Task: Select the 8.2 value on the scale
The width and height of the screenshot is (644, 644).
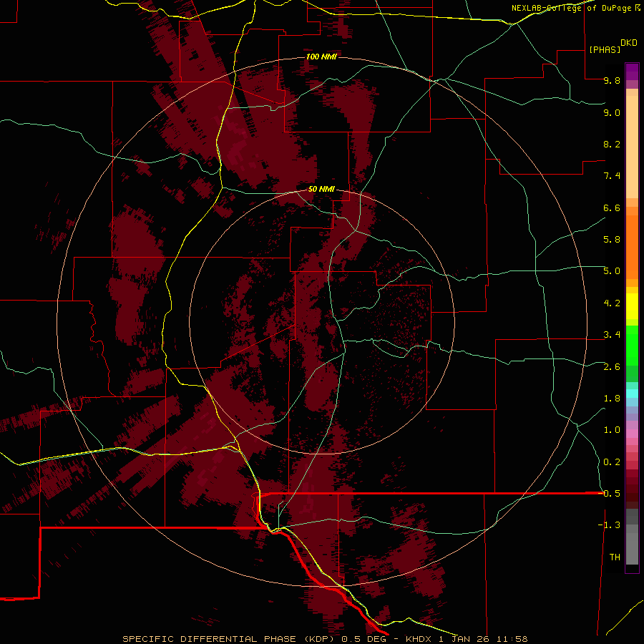Action: (612, 144)
